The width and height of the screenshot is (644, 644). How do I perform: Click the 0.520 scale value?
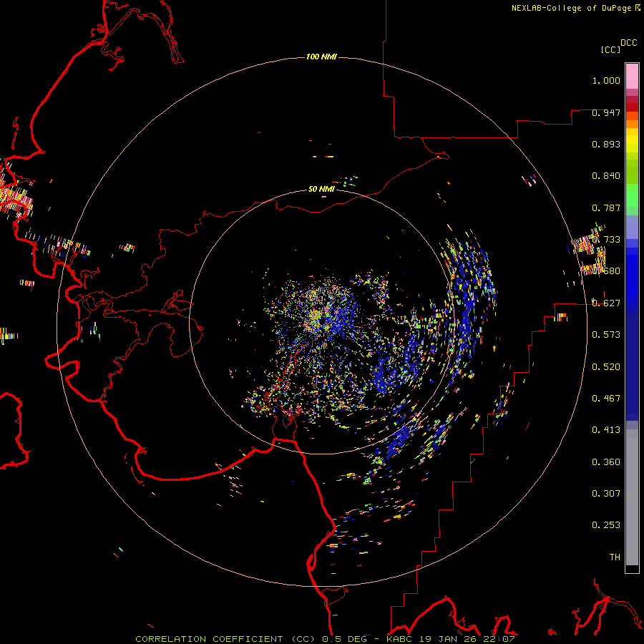(x=606, y=367)
